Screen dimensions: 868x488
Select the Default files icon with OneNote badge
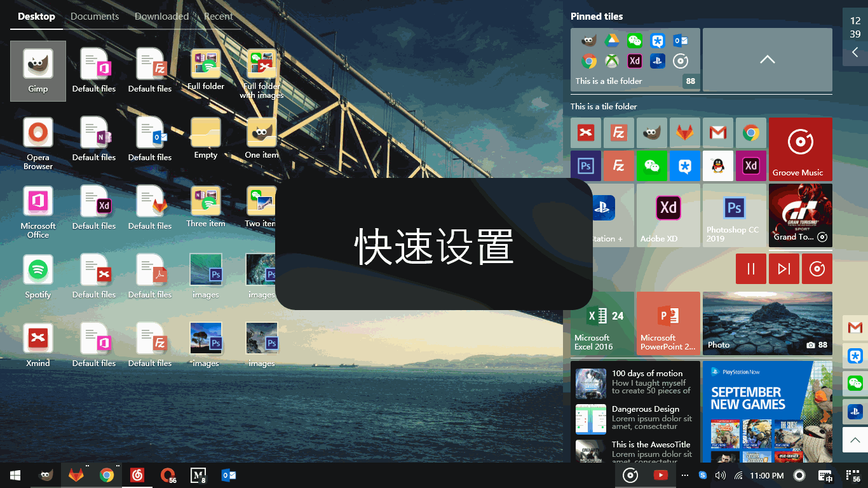click(94, 139)
